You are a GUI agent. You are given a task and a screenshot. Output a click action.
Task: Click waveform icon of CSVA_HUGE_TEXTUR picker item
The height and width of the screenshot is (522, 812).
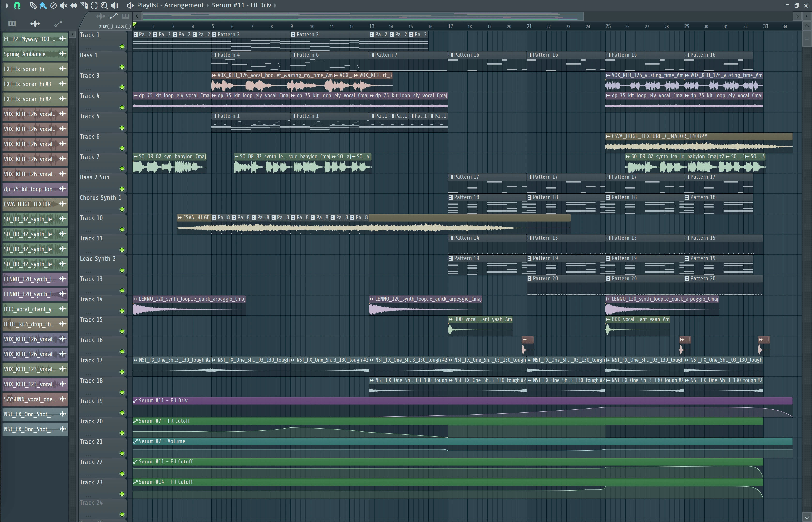point(63,204)
